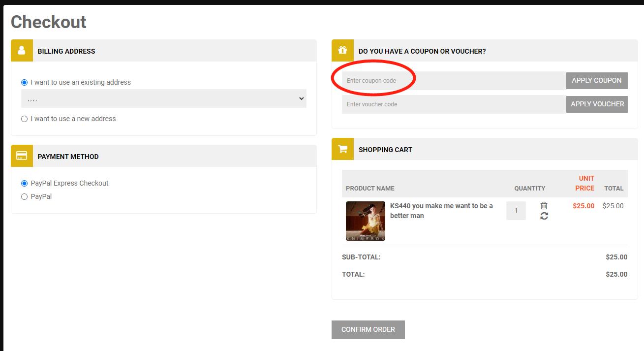Open 'KS440 you make me want to be a better man' link

(441, 211)
